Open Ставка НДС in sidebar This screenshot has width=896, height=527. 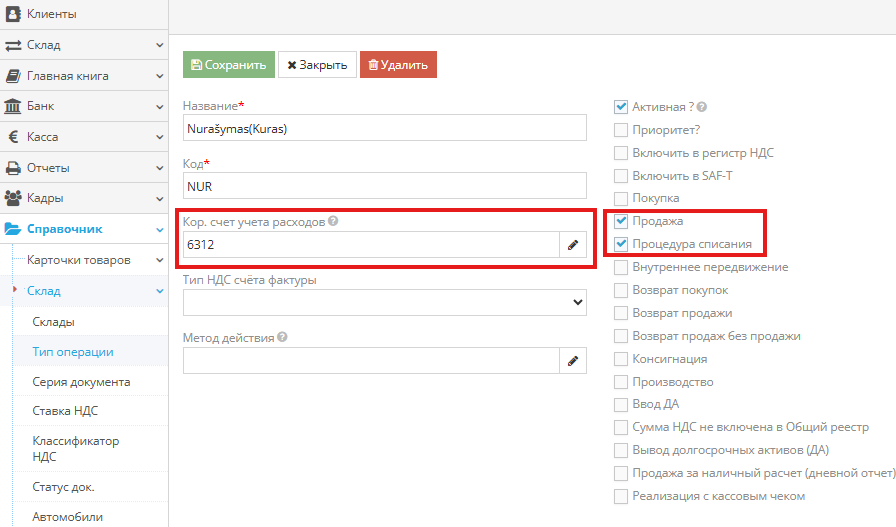tap(66, 411)
